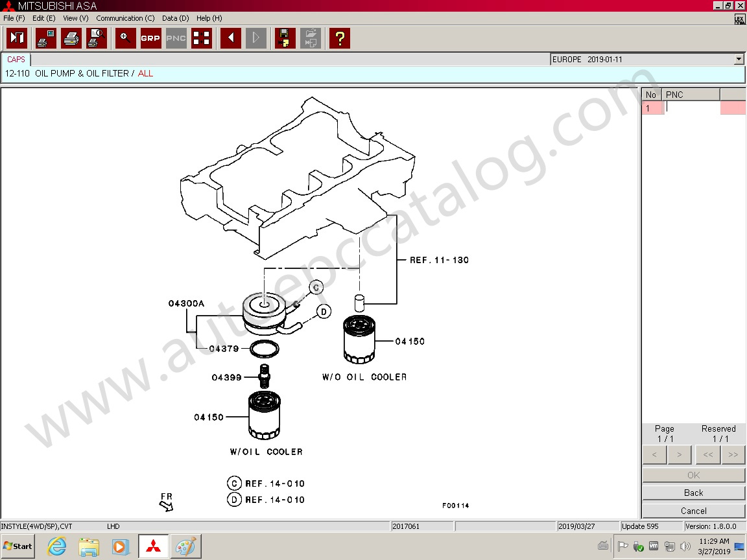Click the next page > button
Image resolution: width=747 pixels, height=560 pixels.
click(x=680, y=455)
